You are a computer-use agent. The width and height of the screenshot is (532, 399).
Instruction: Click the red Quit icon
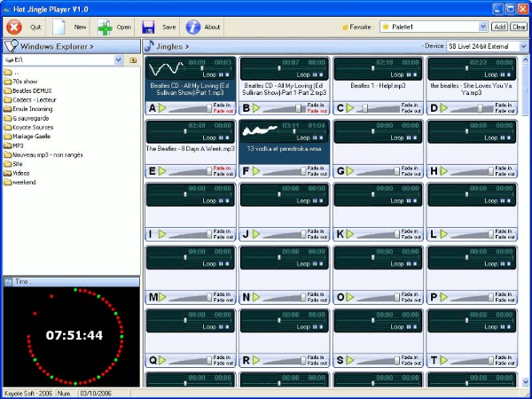(x=13, y=27)
